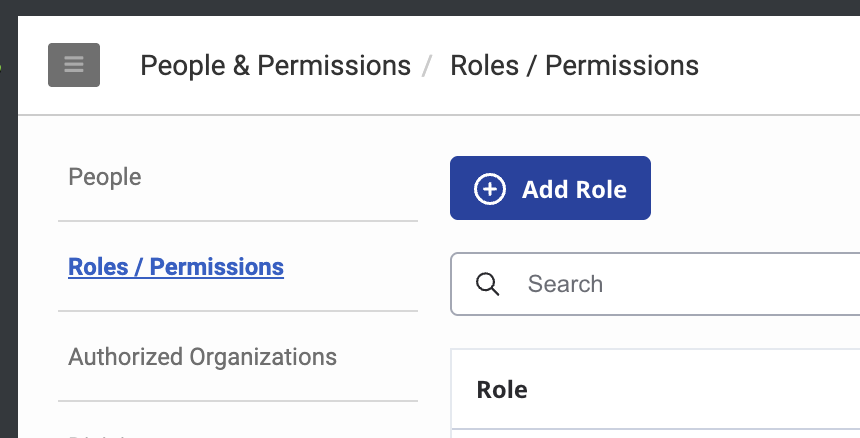
Task: Click Search placeholder text in search box
Action: pyautogui.click(x=565, y=284)
